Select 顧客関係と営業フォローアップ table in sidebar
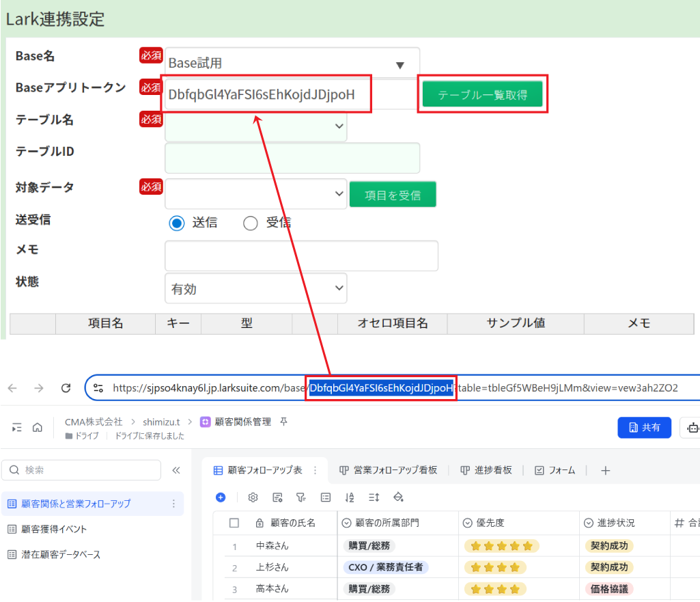700x602 pixels. (92, 504)
